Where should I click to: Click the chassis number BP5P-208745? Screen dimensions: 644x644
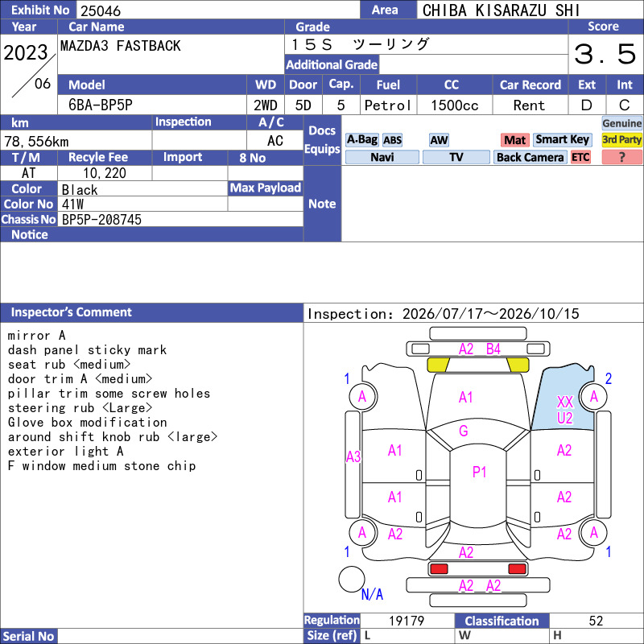[x=101, y=220]
